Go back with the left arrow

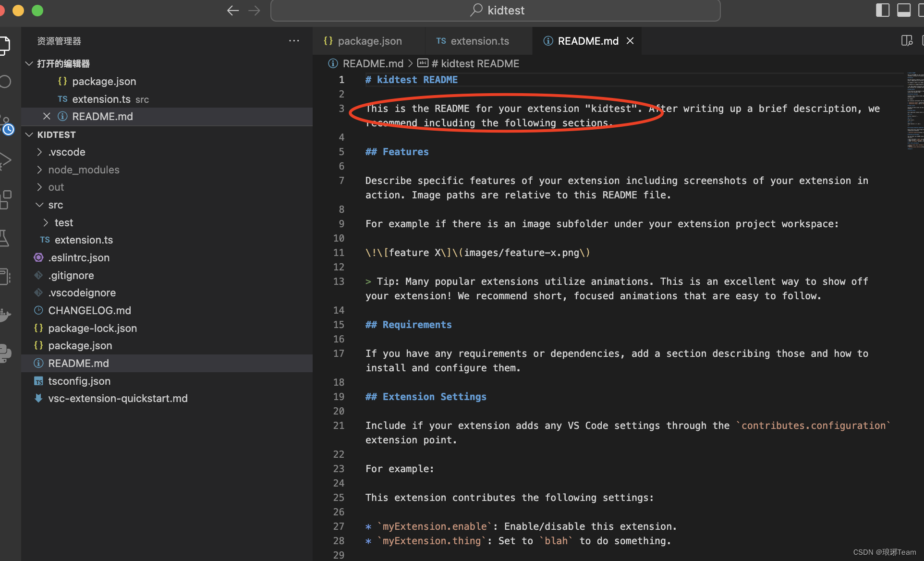[233, 11]
